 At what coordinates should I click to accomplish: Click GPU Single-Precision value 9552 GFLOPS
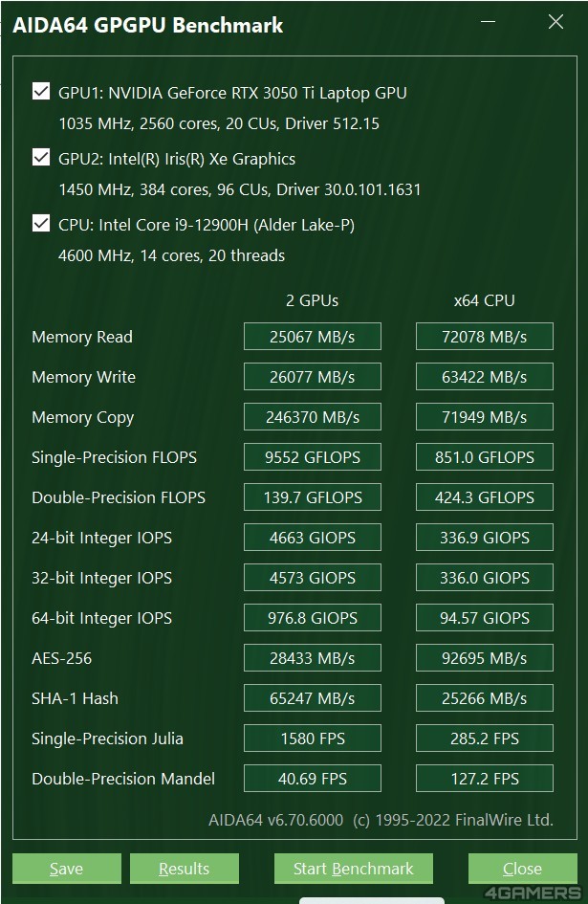(313, 457)
